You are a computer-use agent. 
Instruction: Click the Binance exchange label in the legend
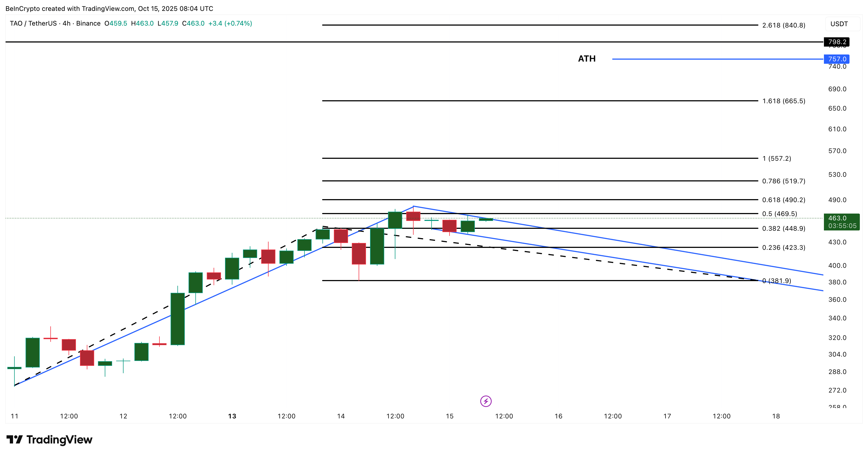(88, 24)
